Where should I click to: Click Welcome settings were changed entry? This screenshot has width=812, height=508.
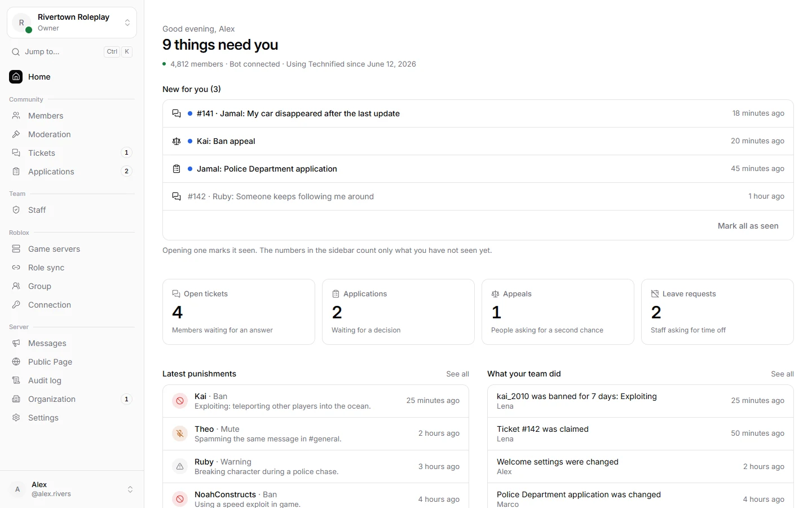pos(641,466)
